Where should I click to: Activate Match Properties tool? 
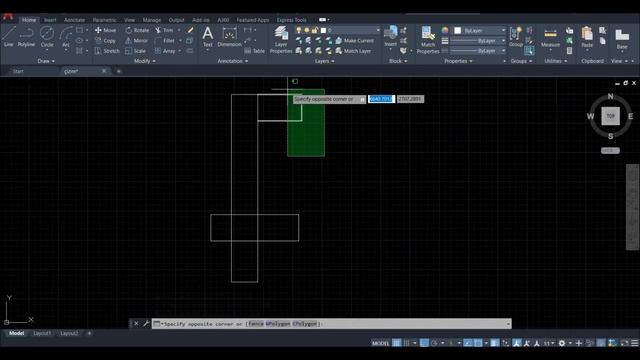tap(428, 40)
